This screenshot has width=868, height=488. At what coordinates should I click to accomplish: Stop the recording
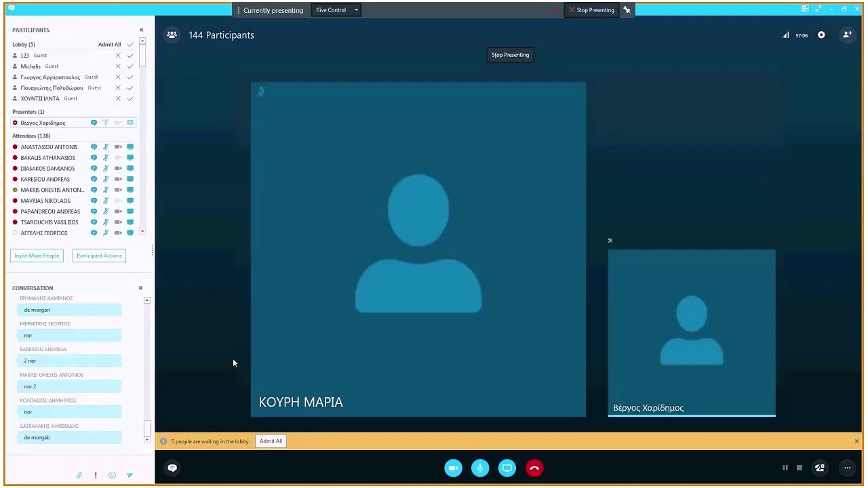(800, 468)
